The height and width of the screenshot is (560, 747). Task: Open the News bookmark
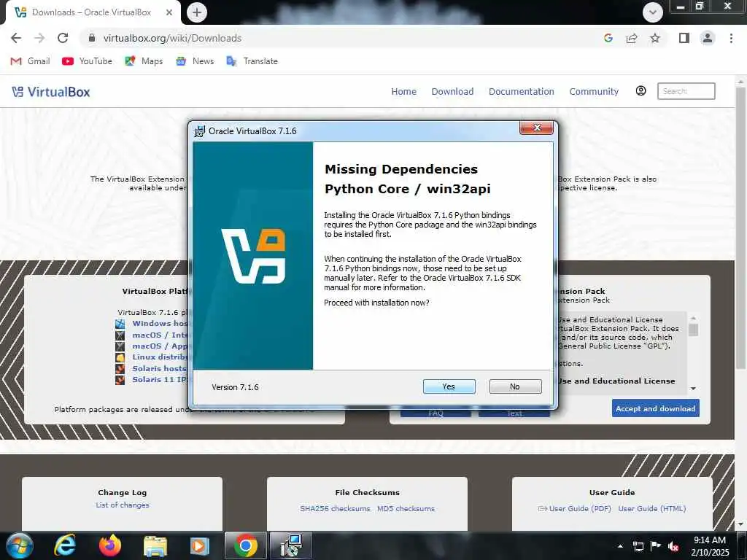(x=195, y=61)
